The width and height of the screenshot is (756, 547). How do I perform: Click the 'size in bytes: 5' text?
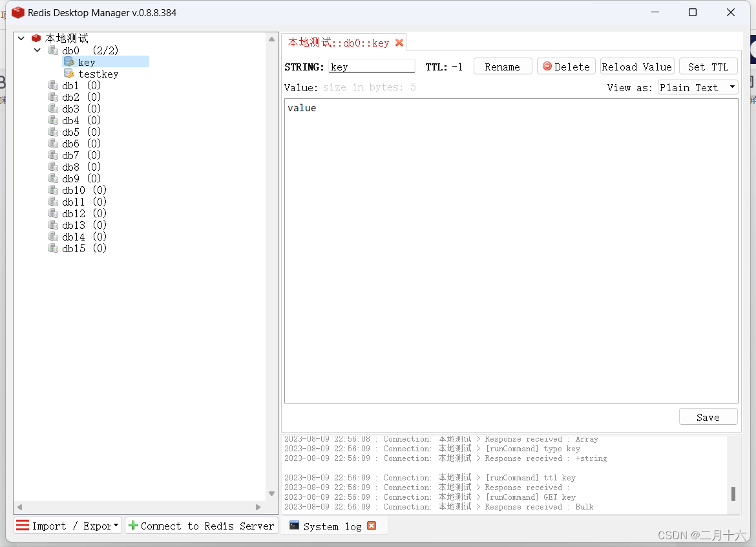coord(370,87)
